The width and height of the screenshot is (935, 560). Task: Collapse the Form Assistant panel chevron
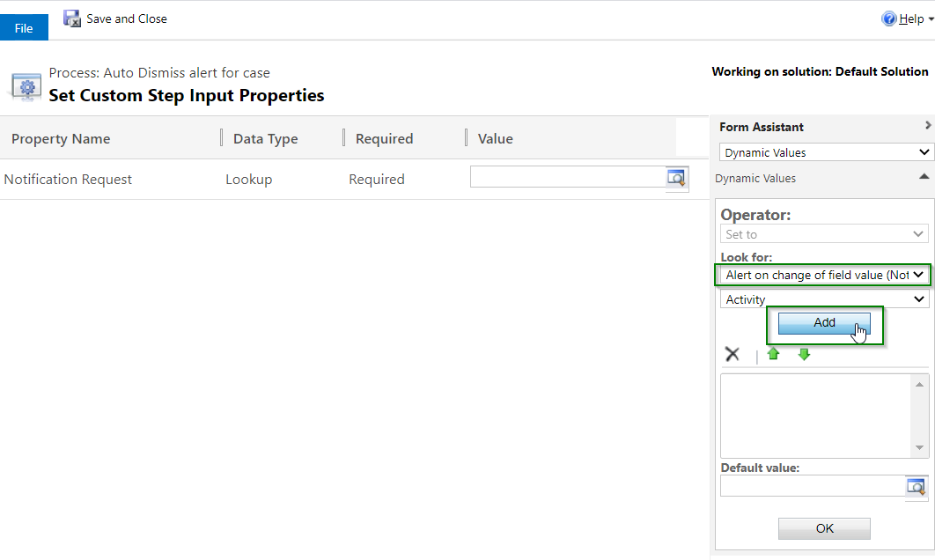click(x=927, y=125)
